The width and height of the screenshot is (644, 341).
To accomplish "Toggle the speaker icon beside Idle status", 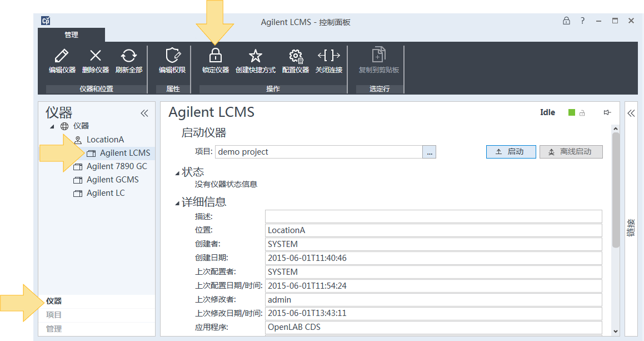I will (607, 112).
